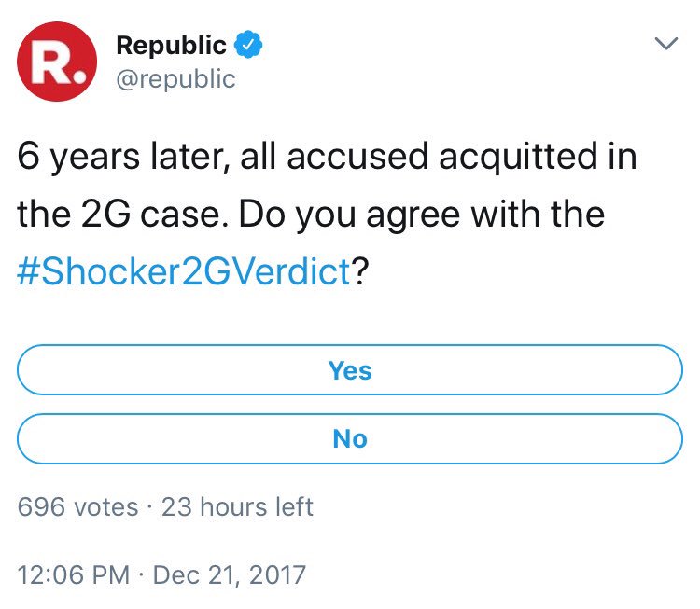Vote No in the poll
Screen dimensions: 700x609
[350, 438]
